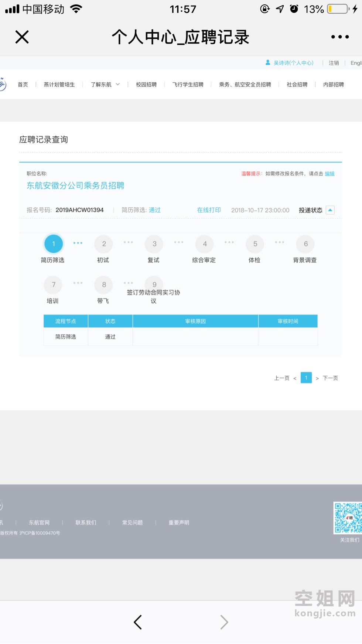Click the 上一页 previous page button
Image resolution: width=362 pixels, height=644 pixels.
(282, 378)
